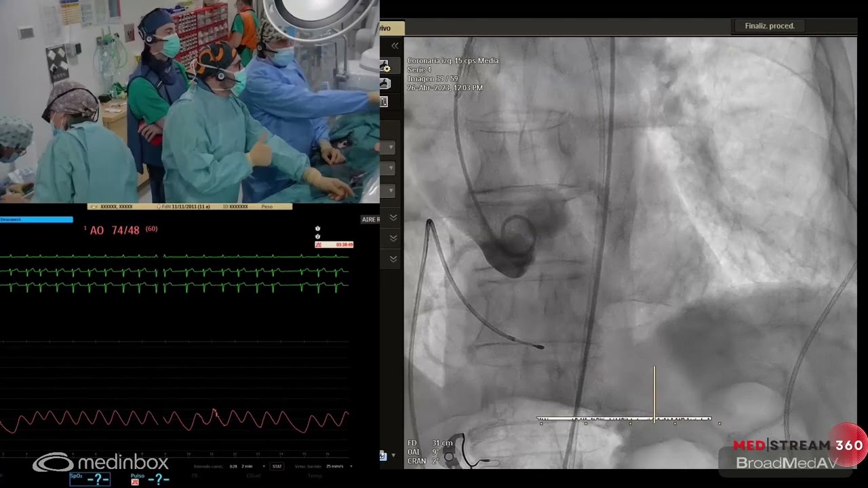
Task: Click the patient info bar with FdN 11/11/2011
Action: tap(190, 206)
